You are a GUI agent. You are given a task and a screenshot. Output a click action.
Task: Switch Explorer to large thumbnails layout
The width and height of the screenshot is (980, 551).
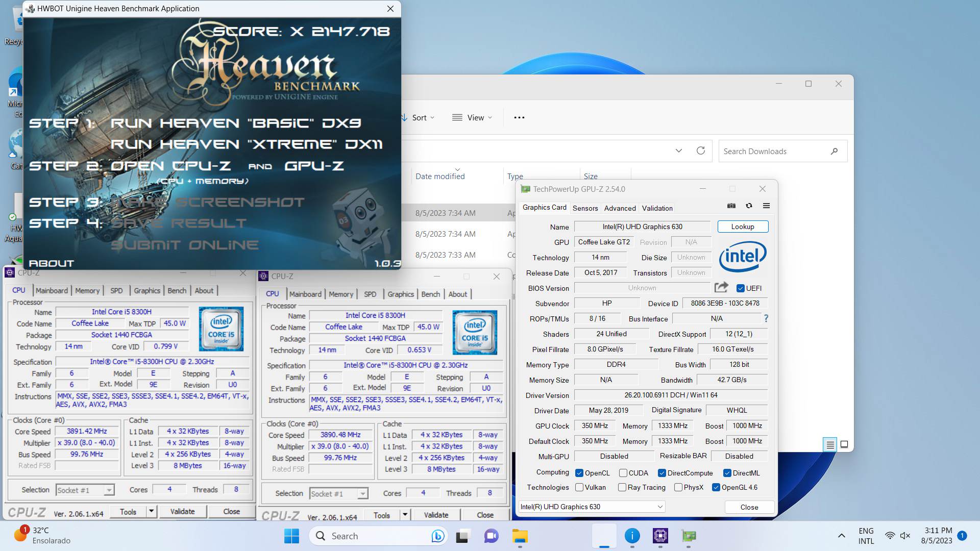pyautogui.click(x=844, y=445)
